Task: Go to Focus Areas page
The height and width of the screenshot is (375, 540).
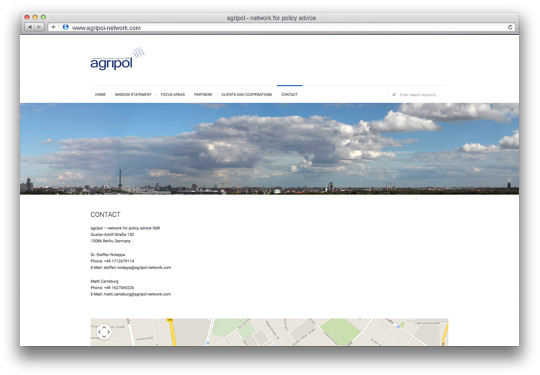Action: click(x=173, y=94)
